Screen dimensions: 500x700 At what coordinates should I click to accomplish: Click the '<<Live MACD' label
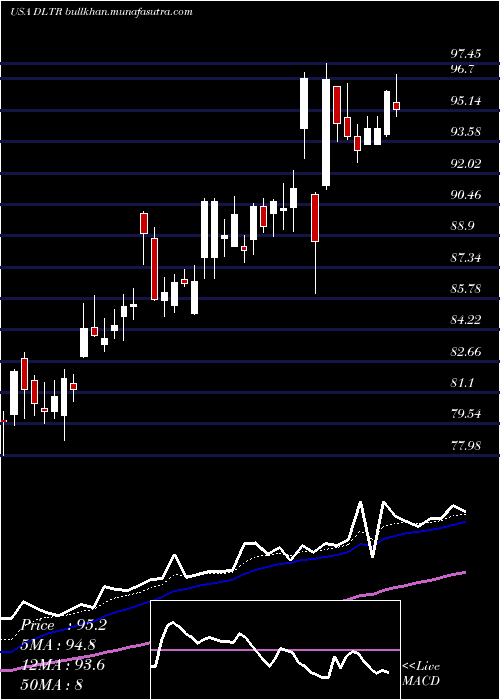(x=421, y=674)
